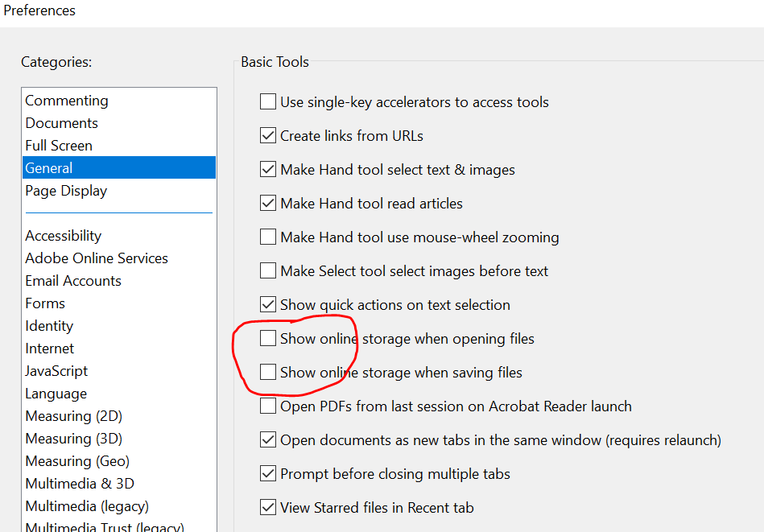Select the Commenting category

[67, 100]
